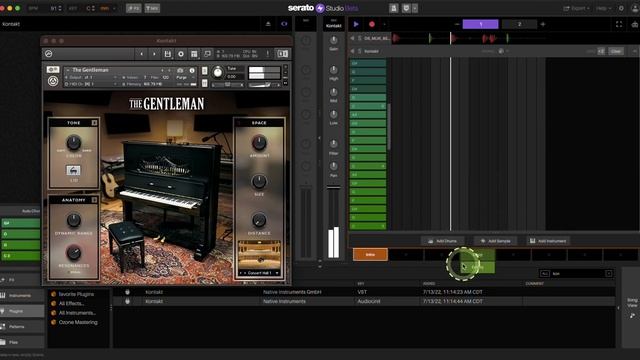Turn the Dynamic Range knob
Screen dimensions: 640x360
[x=74, y=220]
